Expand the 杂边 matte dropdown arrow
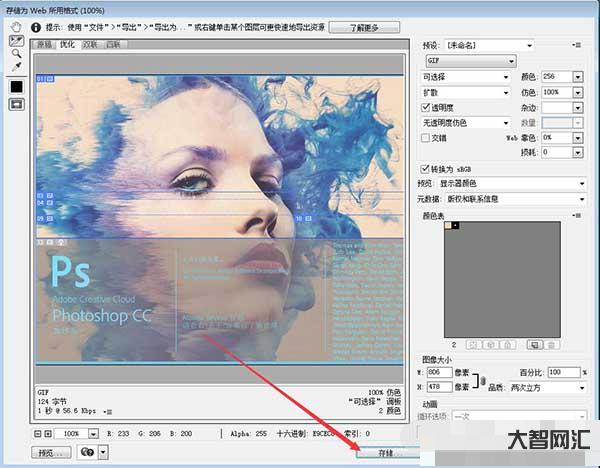600x468 pixels. tap(578, 108)
